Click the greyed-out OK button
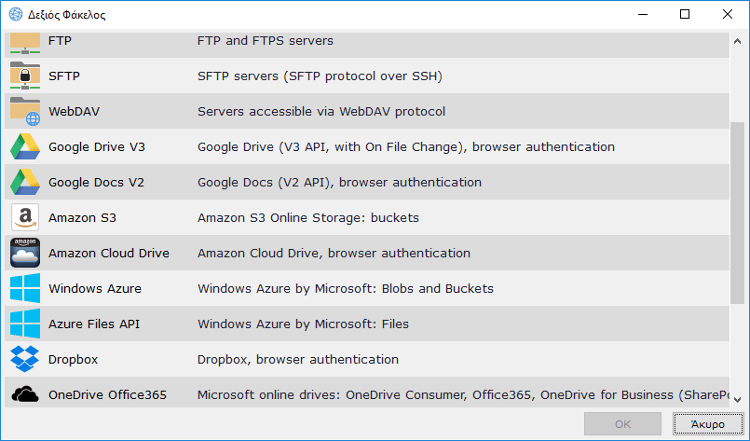Image resolution: width=750 pixels, height=441 pixels. 623,424
